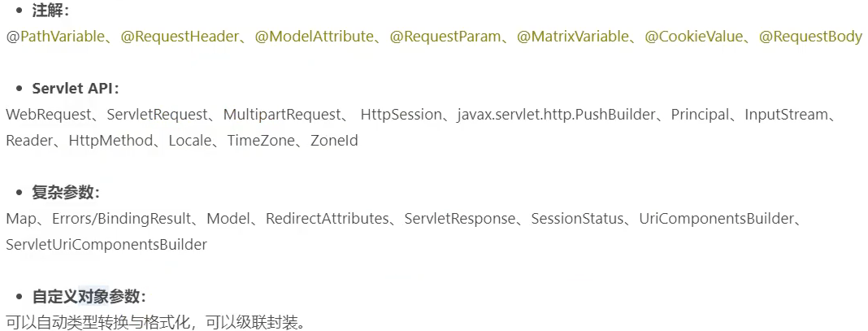Open the @RequestHeader annotation link

[180, 37]
